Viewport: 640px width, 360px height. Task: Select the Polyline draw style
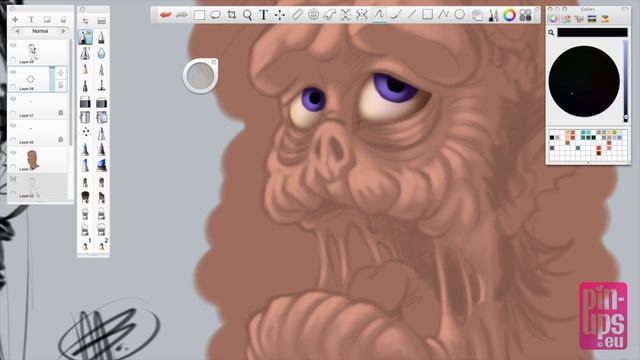click(x=443, y=15)
